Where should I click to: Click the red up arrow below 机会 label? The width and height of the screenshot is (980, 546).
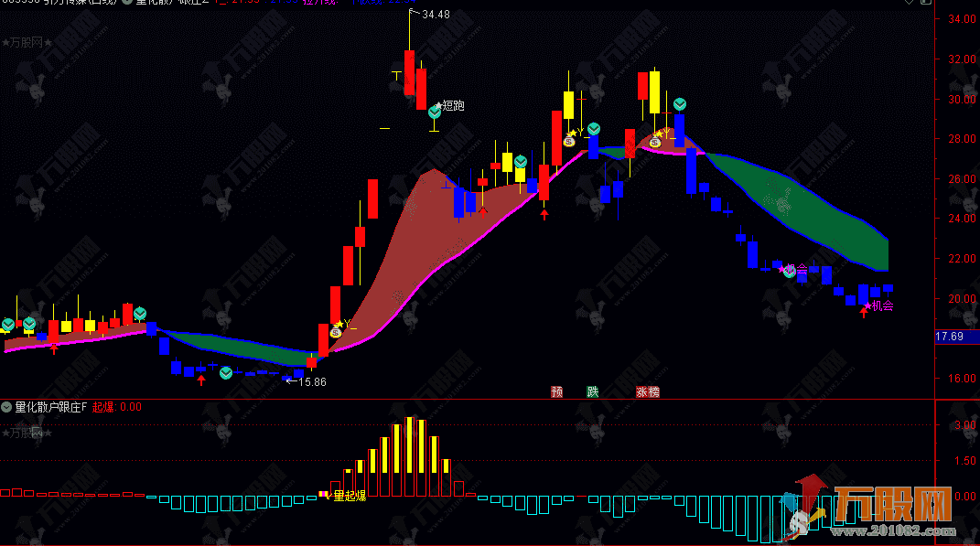(863, 312)
